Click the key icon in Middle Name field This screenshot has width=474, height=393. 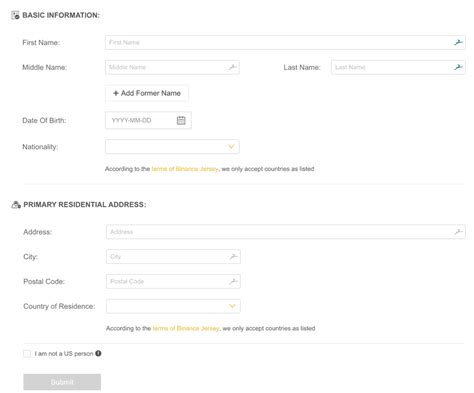click(x=232, y=67)
